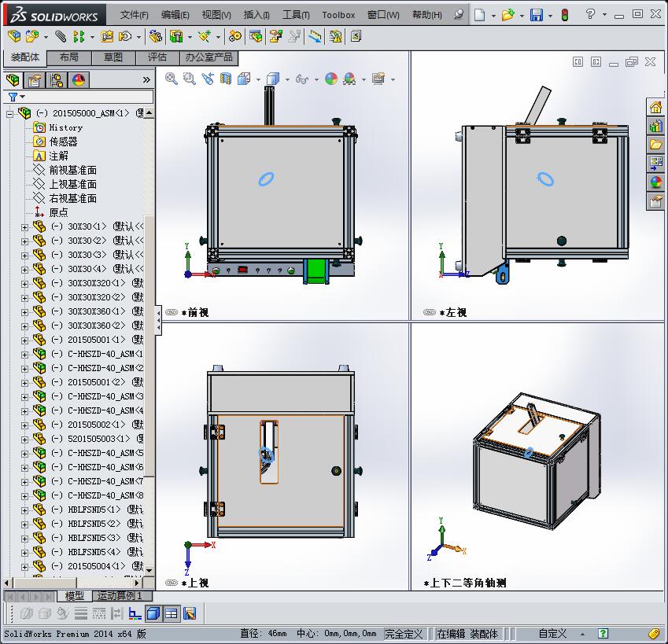The width and height of the screenshot is (668, 644).
Task: Click the feature tree horizontal scrollbar right arrow
Action: click(137, 583)
